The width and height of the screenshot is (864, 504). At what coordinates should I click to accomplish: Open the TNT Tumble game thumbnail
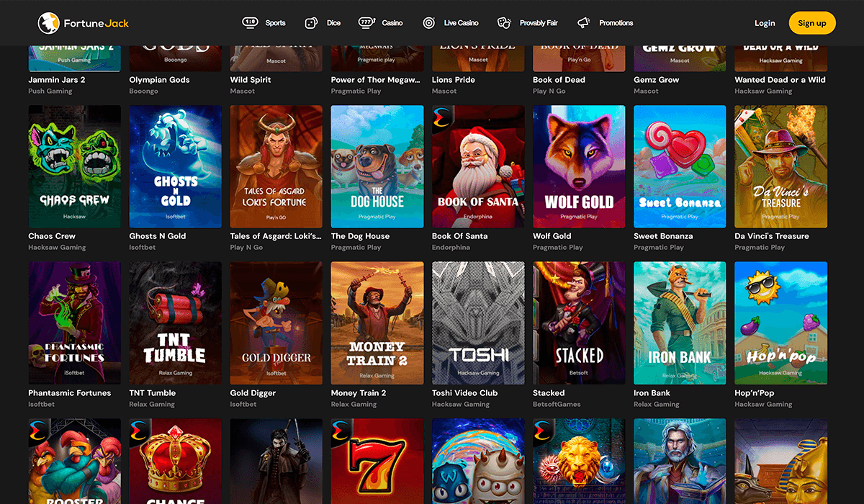[176, 323]
